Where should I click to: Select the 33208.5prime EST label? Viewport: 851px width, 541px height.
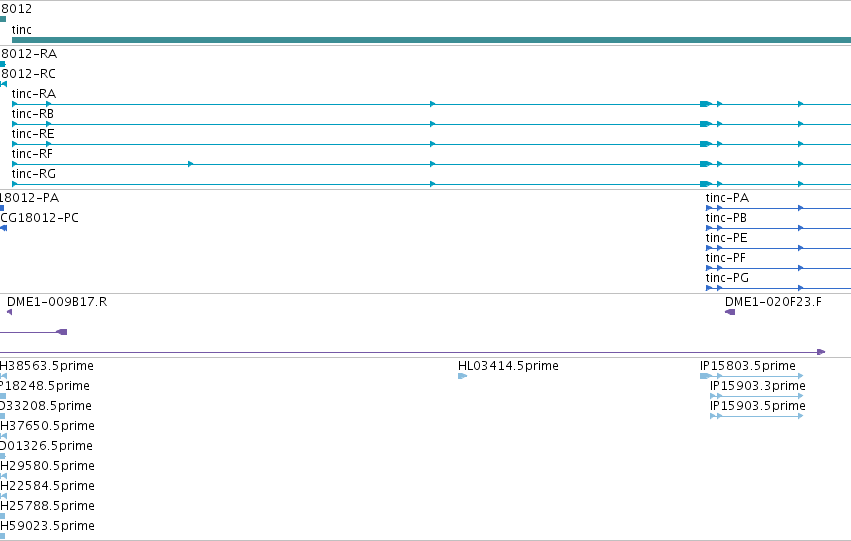pyautogui.click(x=46, y=406)
